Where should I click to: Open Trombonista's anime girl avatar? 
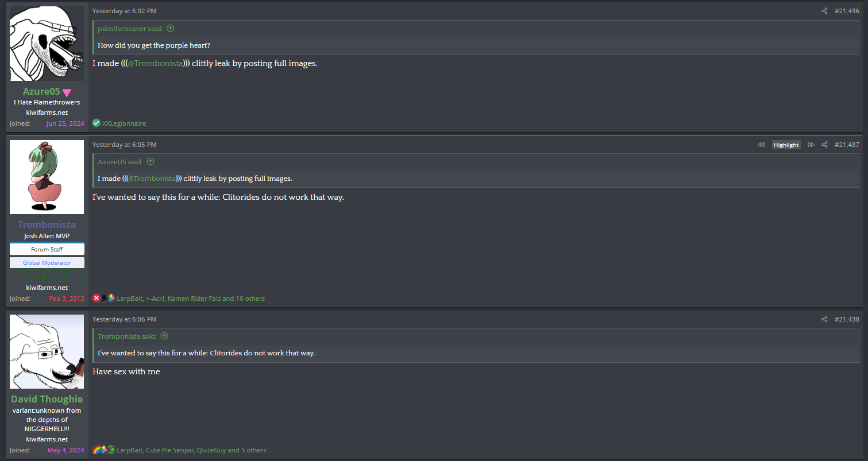click(x=47, y=177)
